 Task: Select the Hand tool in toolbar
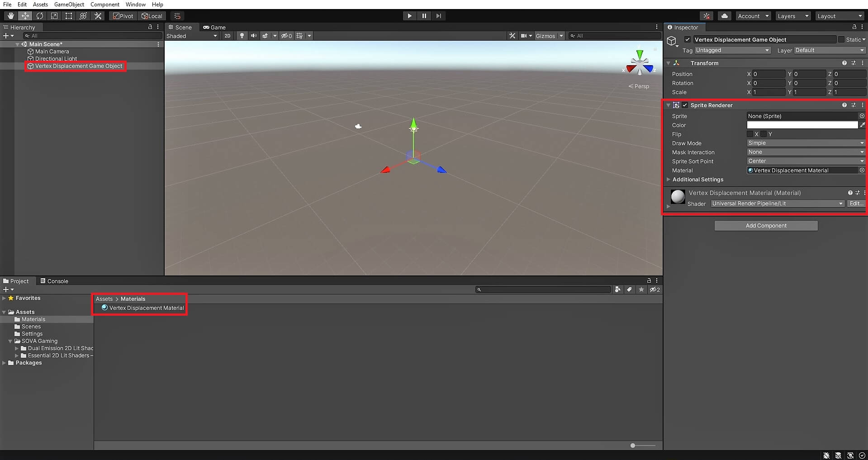(x=10, y=16)
